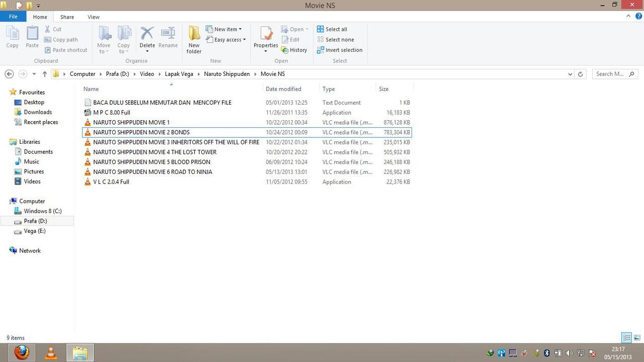Click Naruto Shippuden in the address path
This screenshot has width=644, height=362.
coord(227,74)
